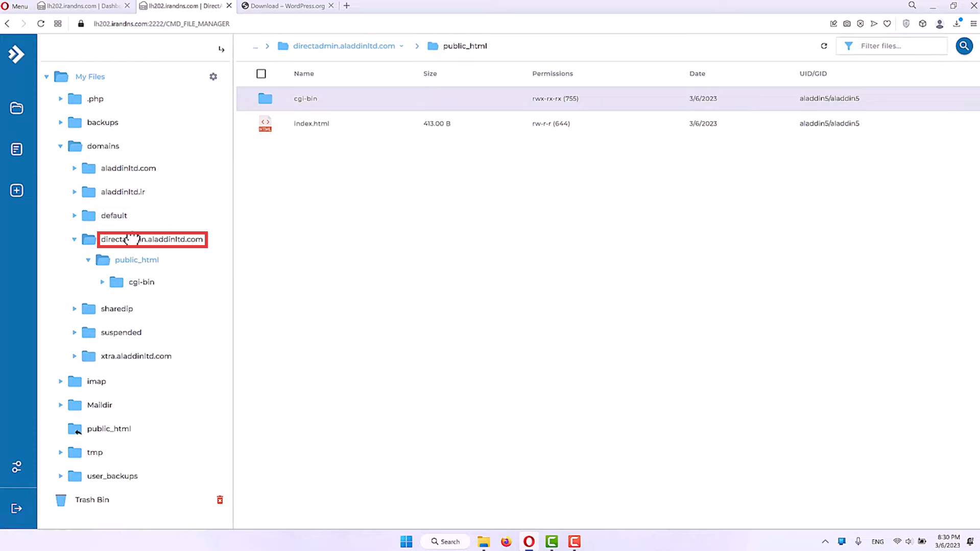Open a new browser tab
This screenshot has height=551, width=980.
tap(347, 6)
